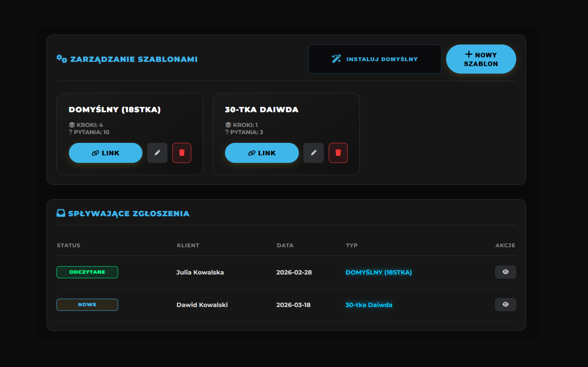The width and height of the screenshot is (588, 367).
Task: Click the inbox icon beside Spływające Zgłoszenia
Action: tap(61, 213)
